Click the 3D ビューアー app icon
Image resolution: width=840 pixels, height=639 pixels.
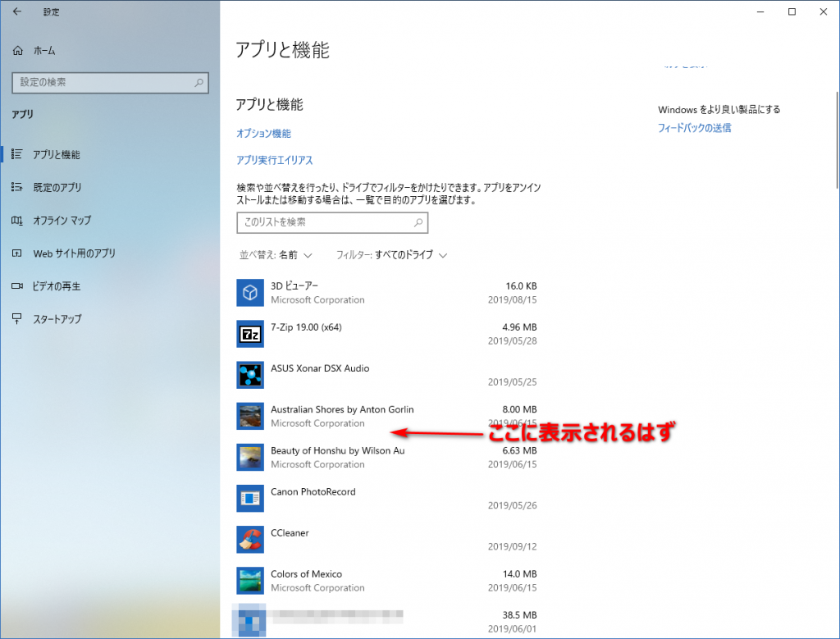pyautogui.click(x=249, y=292)
